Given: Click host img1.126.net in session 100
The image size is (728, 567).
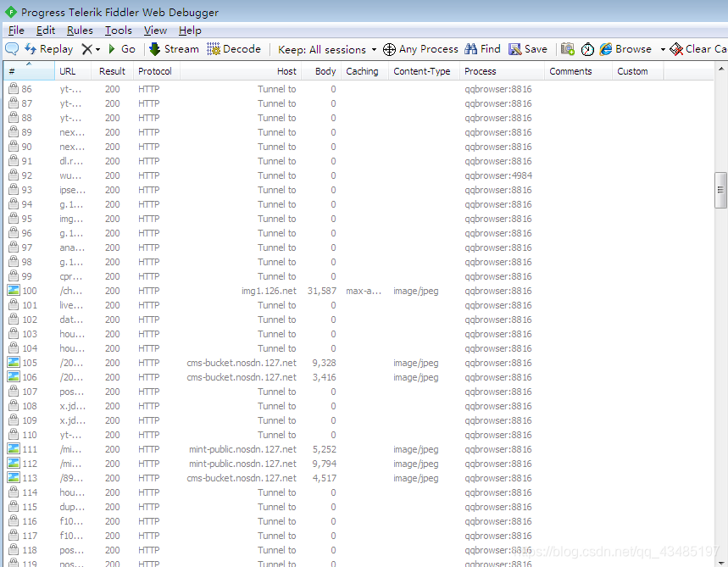Looking at the screenshot, I should click(x=269, y=291).
